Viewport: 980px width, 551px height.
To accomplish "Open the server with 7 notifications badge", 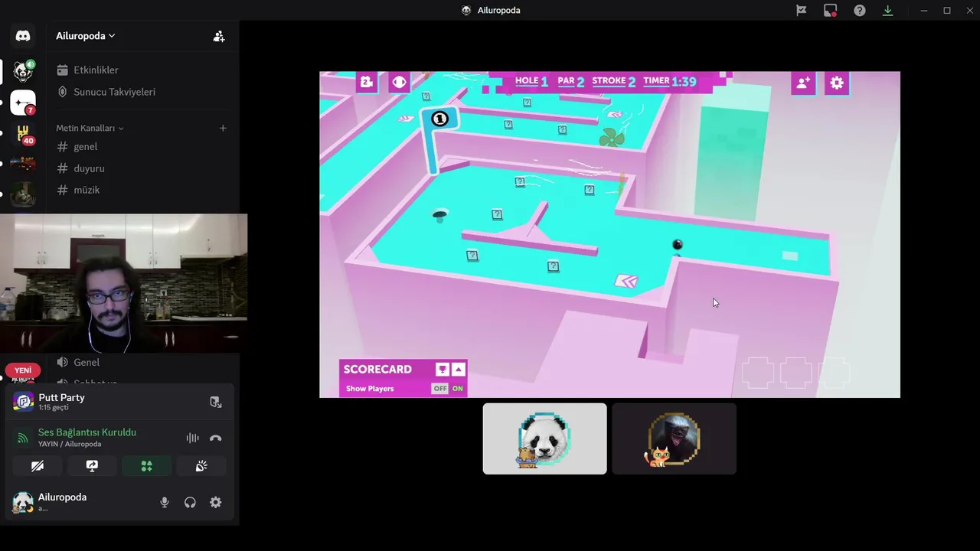I will [23, 103].
